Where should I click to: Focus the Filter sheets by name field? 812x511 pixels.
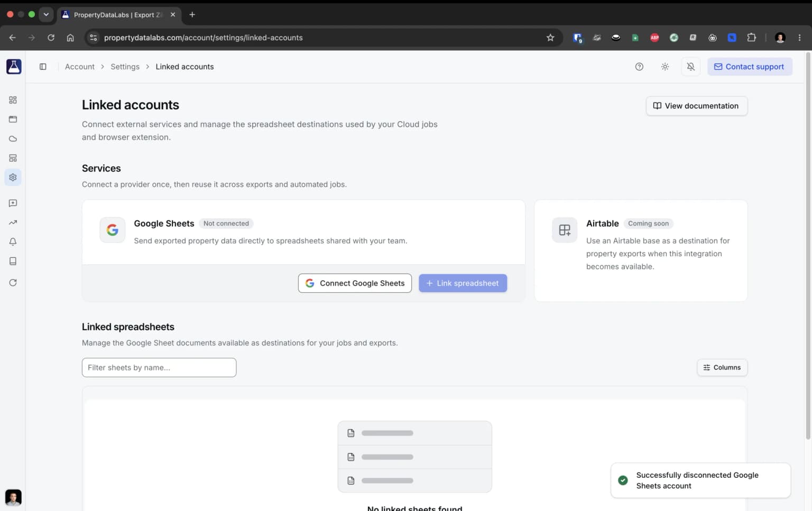click(159, 367)
